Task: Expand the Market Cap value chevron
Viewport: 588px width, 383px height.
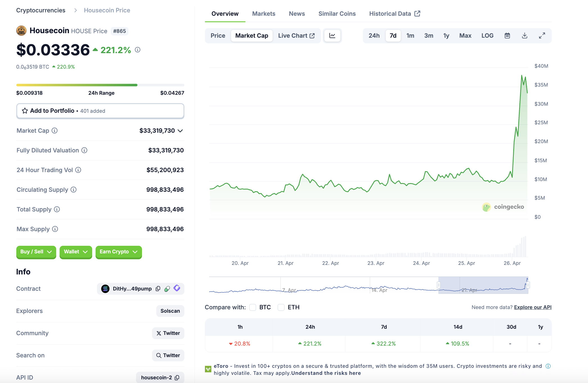Action: click(x=180, y=131)
